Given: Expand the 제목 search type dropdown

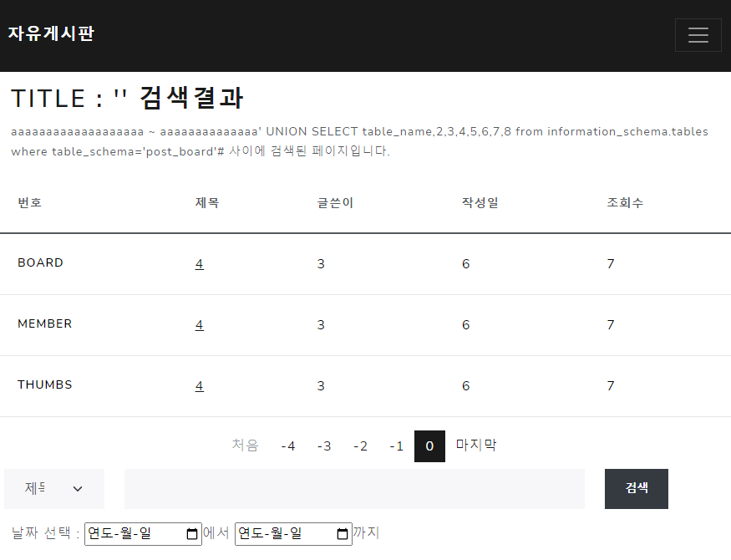Looking at the screenshot, I should [x=54, y=489].
